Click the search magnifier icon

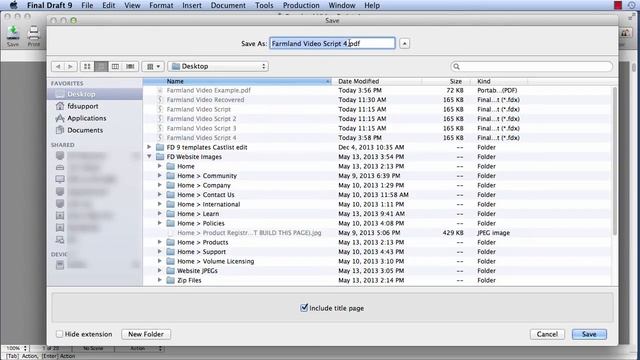[x=457, y=67]
